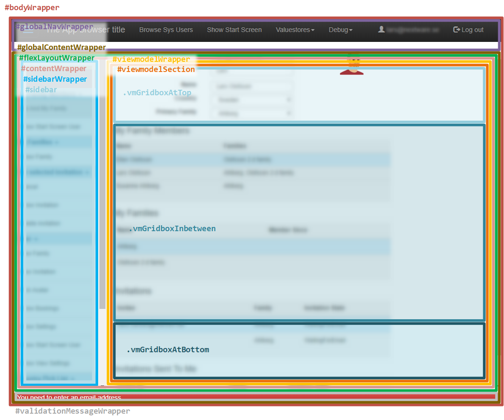504x420 pixels.
Task: Focus the Name input field
Action: click(x=253, y=86)
